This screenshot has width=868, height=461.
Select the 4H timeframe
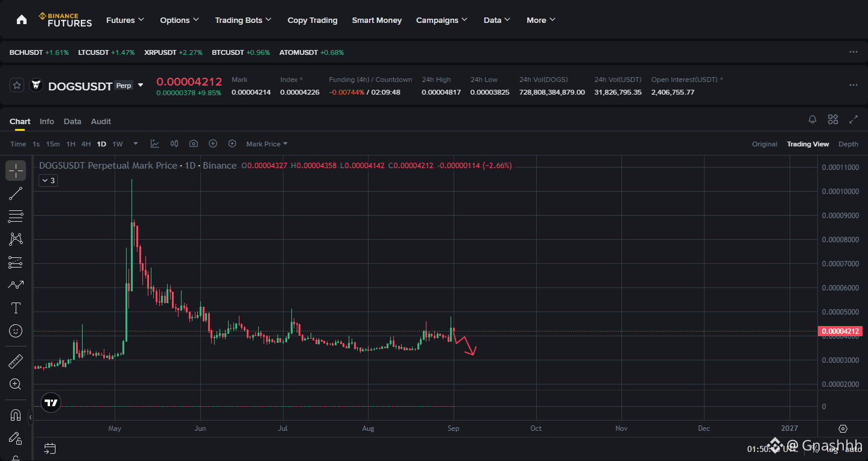tap(86, 143)
